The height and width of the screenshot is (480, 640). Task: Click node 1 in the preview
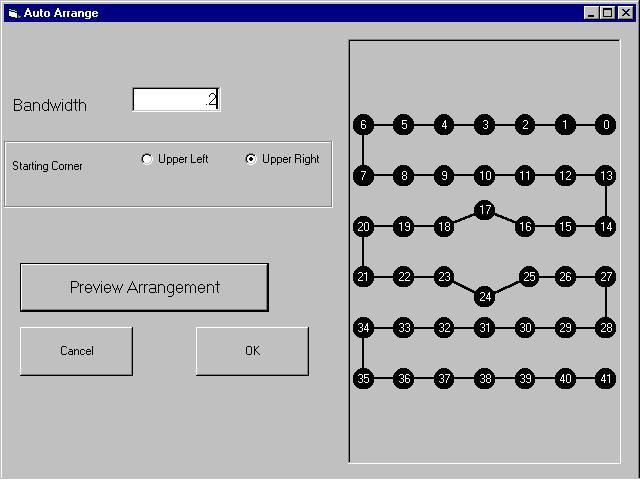[565, 124]
